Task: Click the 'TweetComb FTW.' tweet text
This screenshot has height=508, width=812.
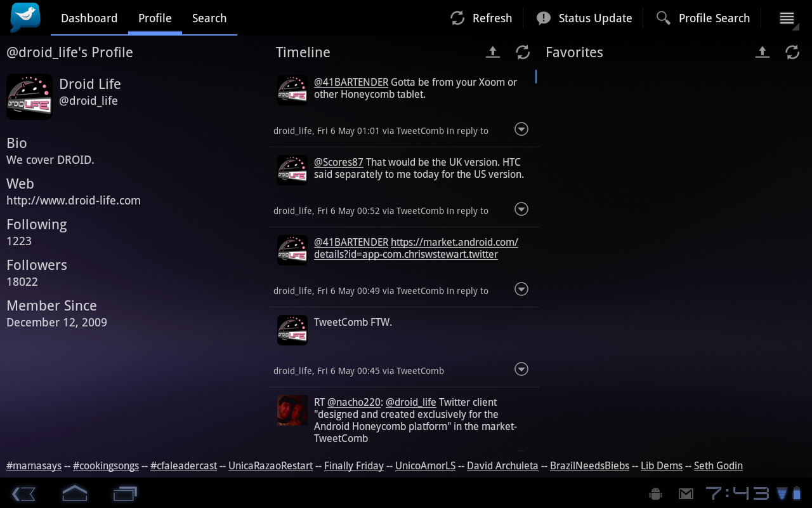Action: click(353, 322)
